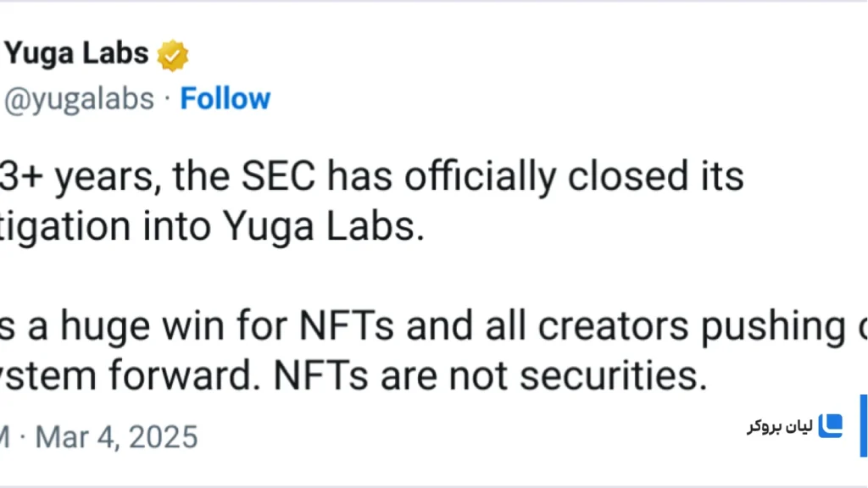Screen dimensions: 868x488
Task: Click the blue vertical bar at right edge
Action: [864, 425]
